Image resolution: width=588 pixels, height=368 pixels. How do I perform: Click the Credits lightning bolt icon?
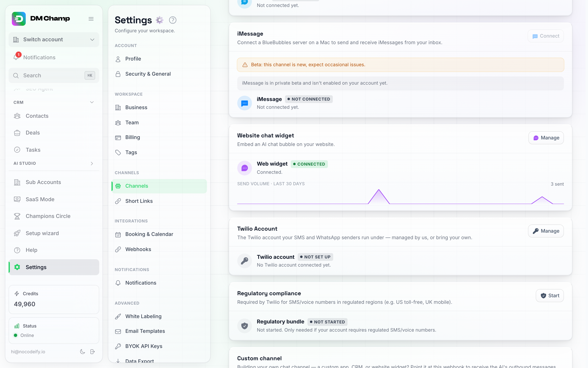pos(17,294)
